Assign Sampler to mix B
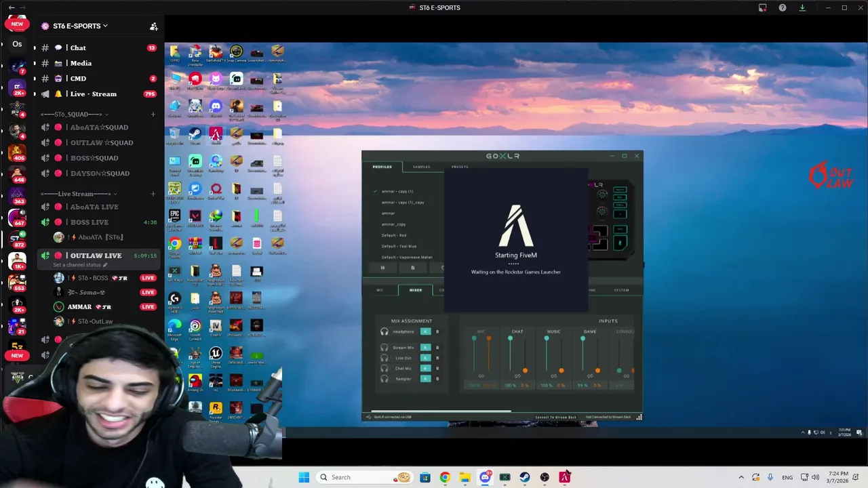Image resolution: width=868 pixels, height=488 pixels. [x=437, y=379]
